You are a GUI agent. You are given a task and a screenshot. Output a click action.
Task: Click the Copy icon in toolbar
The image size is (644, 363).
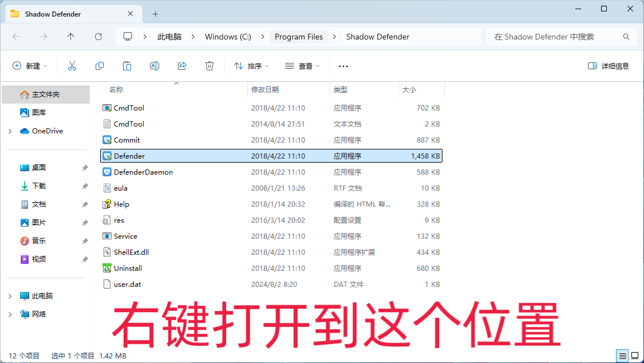click(100, 66)
